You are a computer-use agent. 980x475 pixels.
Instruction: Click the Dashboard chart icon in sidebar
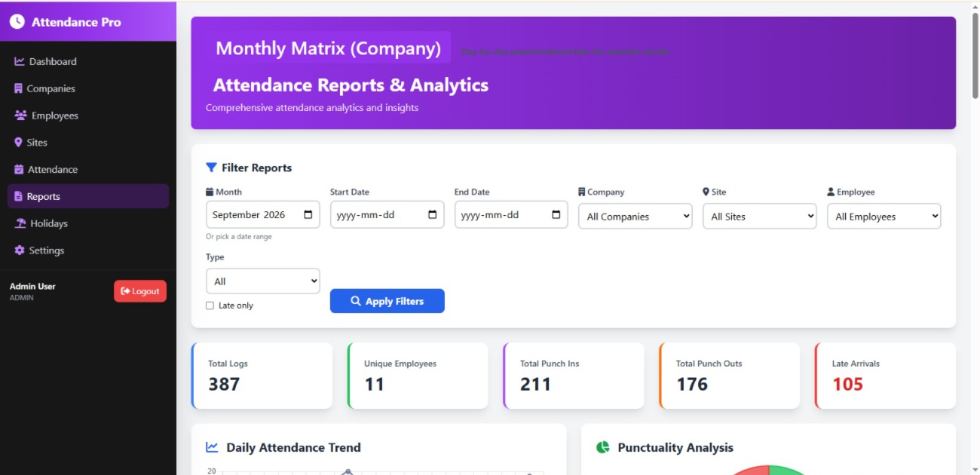click(20, 61)
